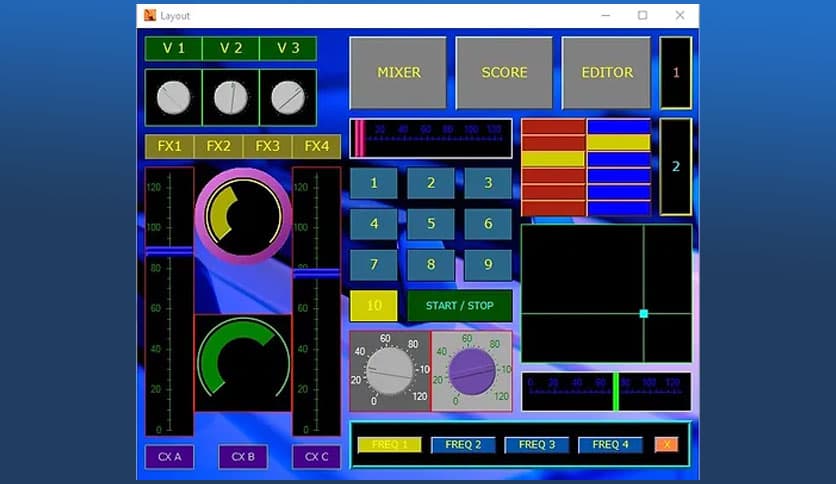This screenshot has width=836, height=484.
Task: Minimize the Layout window
Action: coord(606,15)
